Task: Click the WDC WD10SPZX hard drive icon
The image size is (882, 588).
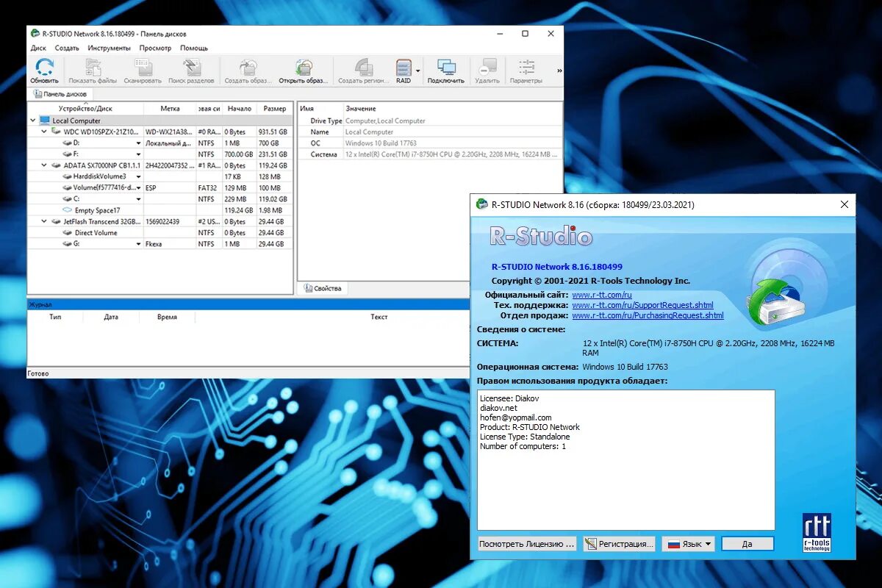Action: pos(56,132)
